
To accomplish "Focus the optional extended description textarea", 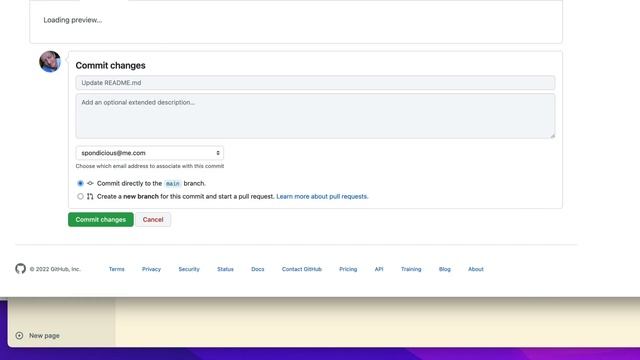I will tap(315, 116).
